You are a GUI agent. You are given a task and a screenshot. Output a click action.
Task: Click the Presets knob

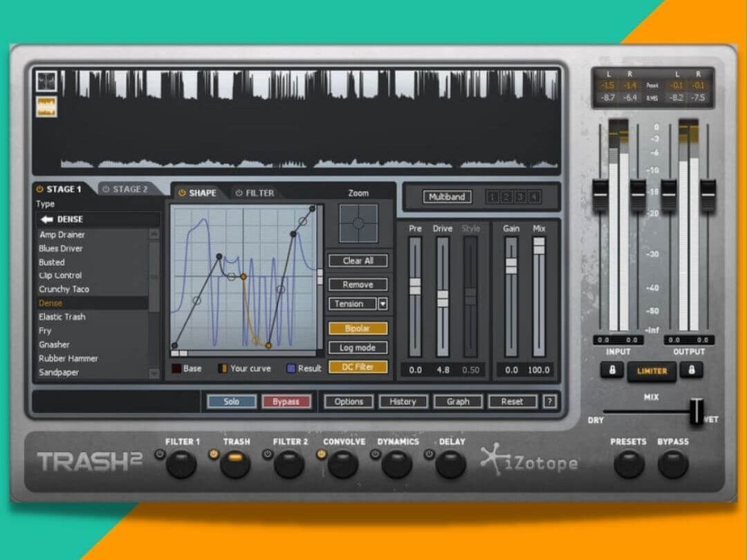click(x=629, y=463)
